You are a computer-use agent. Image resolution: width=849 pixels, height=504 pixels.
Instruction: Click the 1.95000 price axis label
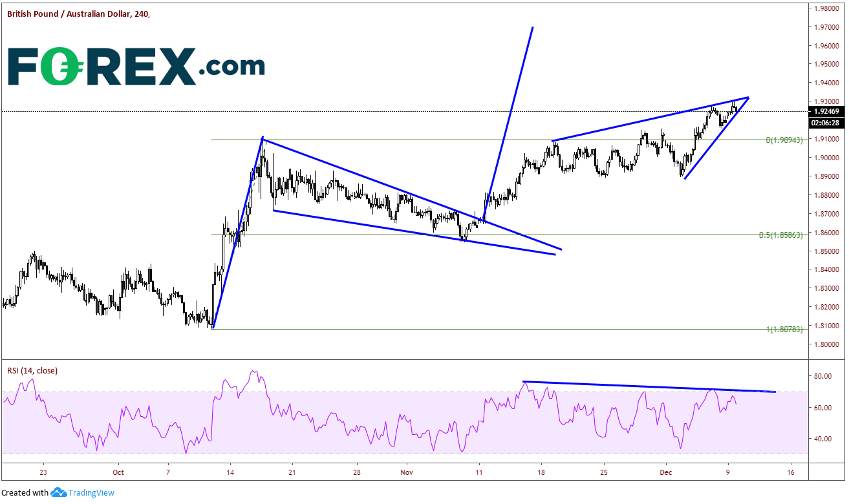coord(828,65)
